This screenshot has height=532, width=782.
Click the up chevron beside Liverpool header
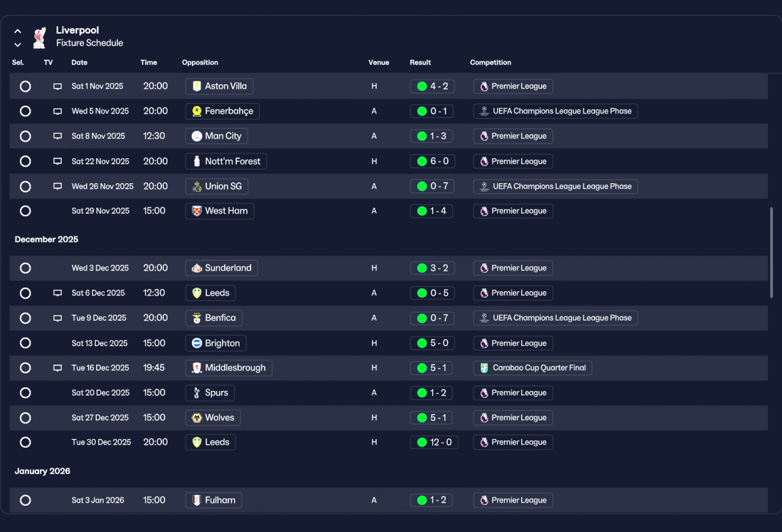pos(18,31)
